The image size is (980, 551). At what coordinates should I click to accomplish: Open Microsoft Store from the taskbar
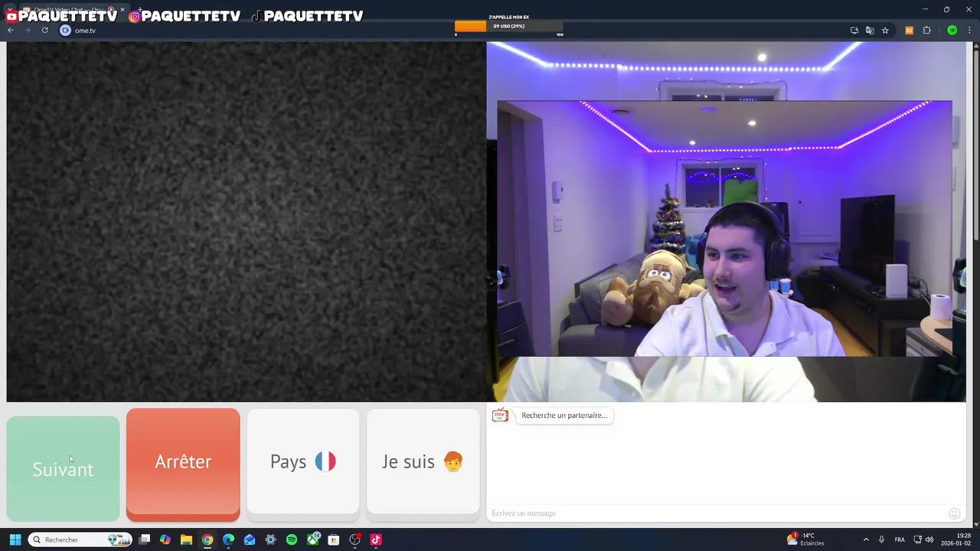click(334, 540)
